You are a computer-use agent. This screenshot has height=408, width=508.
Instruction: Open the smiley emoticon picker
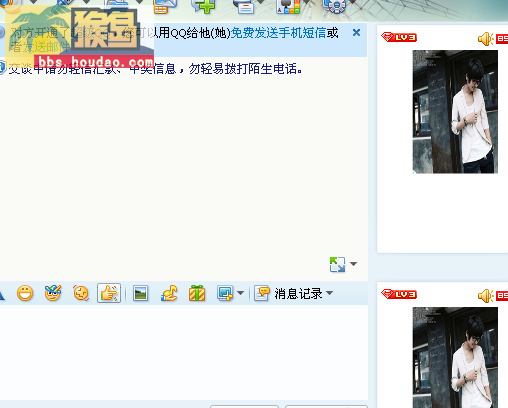[25, 294]
